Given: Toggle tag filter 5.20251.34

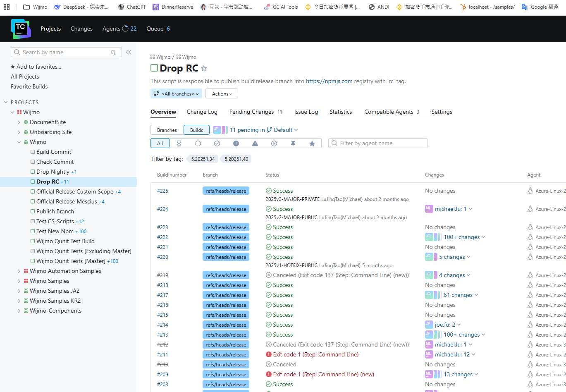Looking at the screenshot, I should pos(203,159).
